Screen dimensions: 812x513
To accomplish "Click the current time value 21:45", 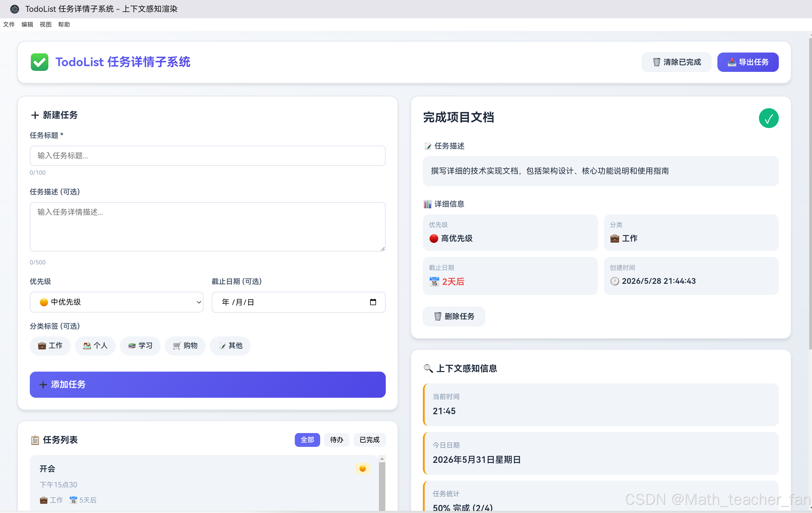I will click(x=444, y=411).
